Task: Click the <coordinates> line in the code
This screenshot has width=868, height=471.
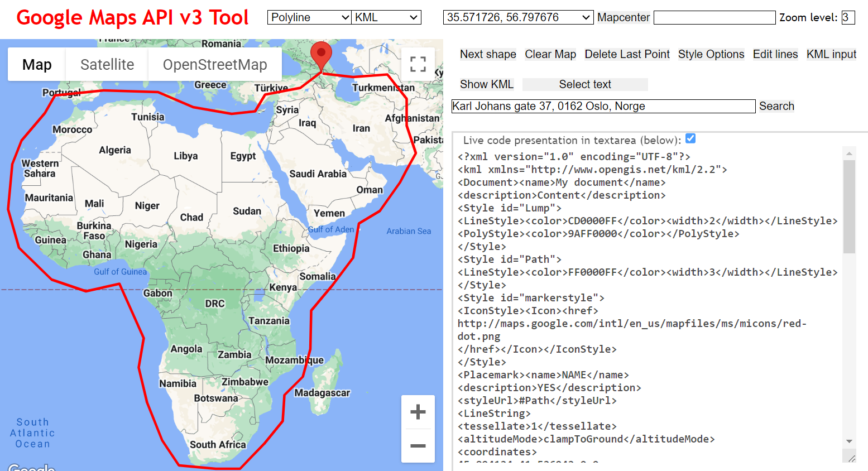Action: point(497,452)
